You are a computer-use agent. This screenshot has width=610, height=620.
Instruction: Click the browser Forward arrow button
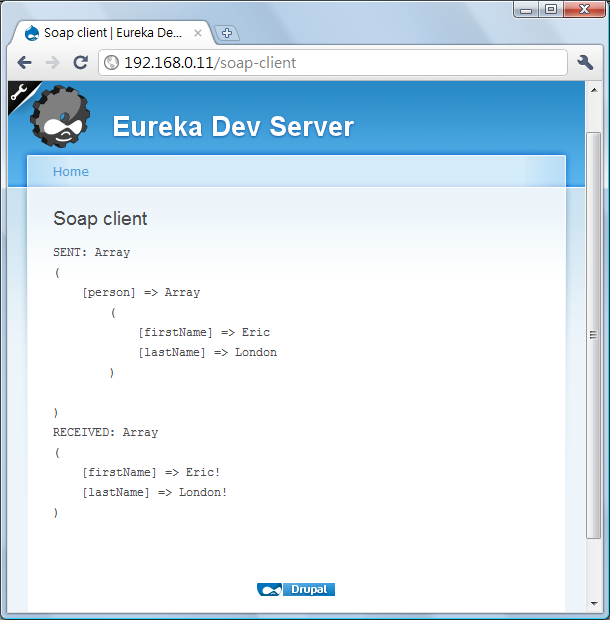(x=52, y=63)
